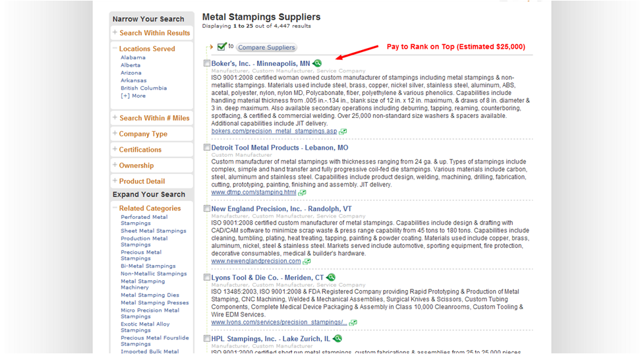Open Detroit Tool Metal Products - Lebanon, MO
This screenshot has height=354, width=644.
point(279,148)
